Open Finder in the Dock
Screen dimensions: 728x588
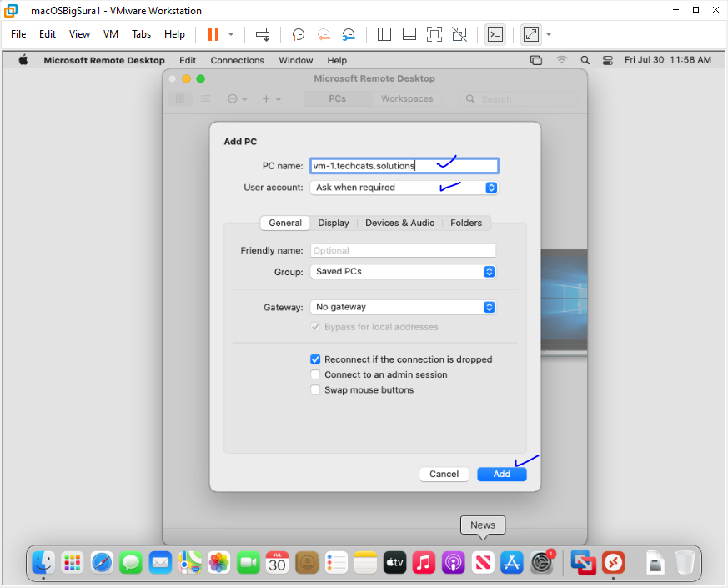[43, 563]
